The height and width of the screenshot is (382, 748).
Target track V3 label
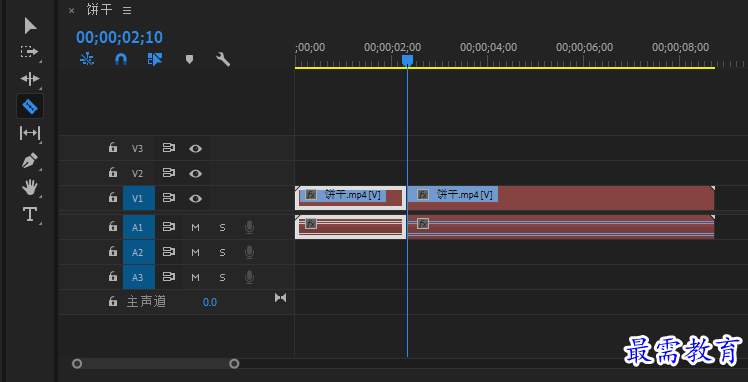click(137, 148)
